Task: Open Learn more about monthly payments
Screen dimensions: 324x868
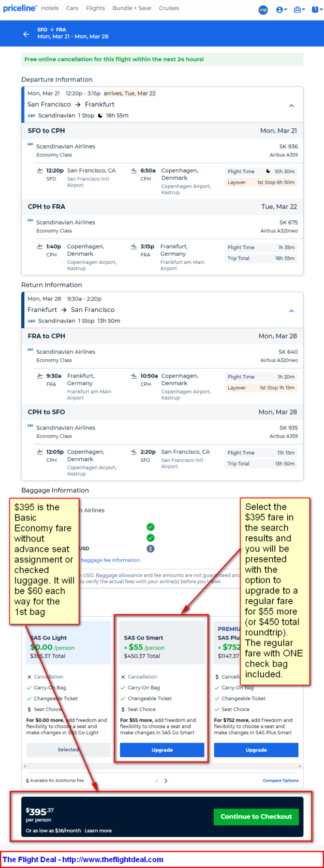Action: point(98,831)
